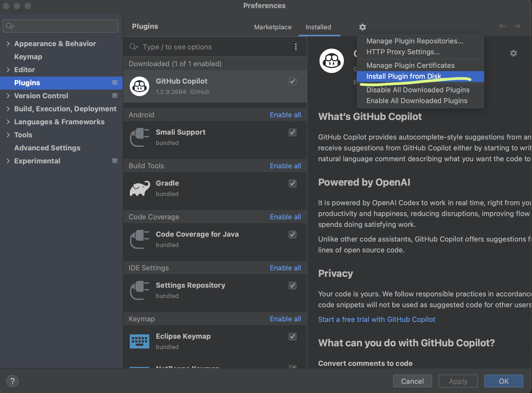Expand Appearance & Behavior settings
The width and height of the screenshot is (532, 393).
(8, 43)
